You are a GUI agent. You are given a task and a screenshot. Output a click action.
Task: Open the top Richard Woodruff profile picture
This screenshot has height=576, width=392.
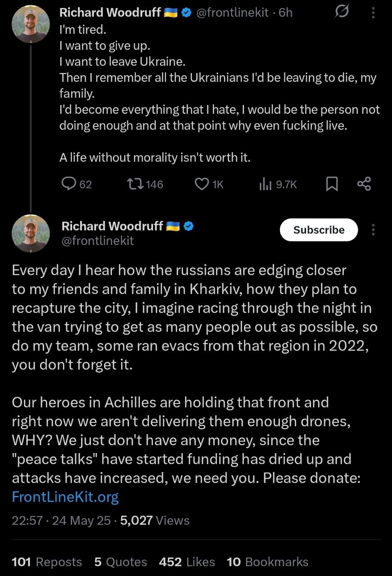[30, 25]
